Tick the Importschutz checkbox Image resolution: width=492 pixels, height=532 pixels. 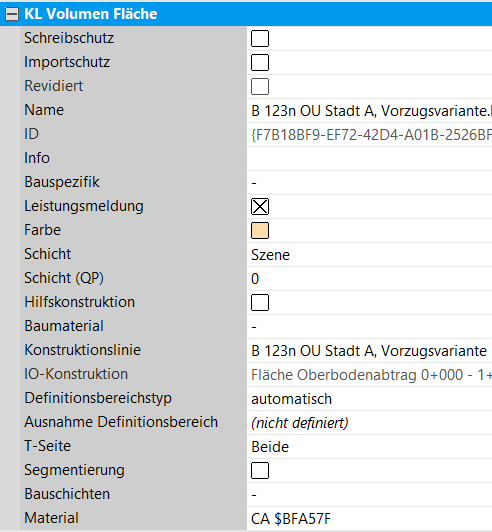(260, 62)
